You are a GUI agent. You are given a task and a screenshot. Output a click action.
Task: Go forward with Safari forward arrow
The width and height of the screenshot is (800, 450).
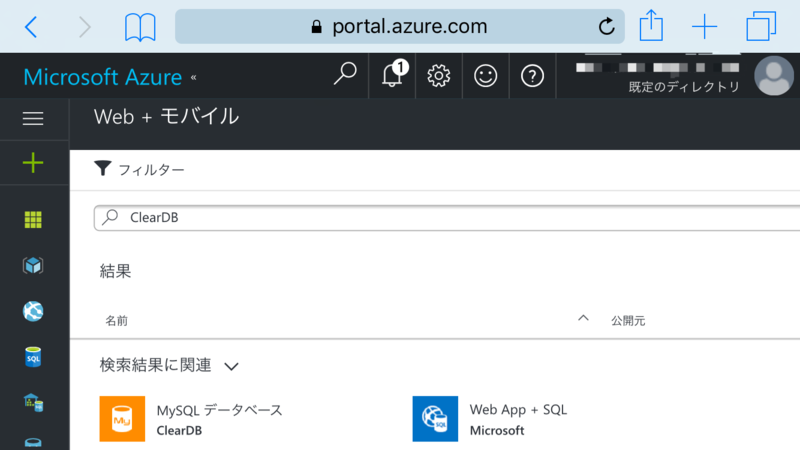click(85, 27)
